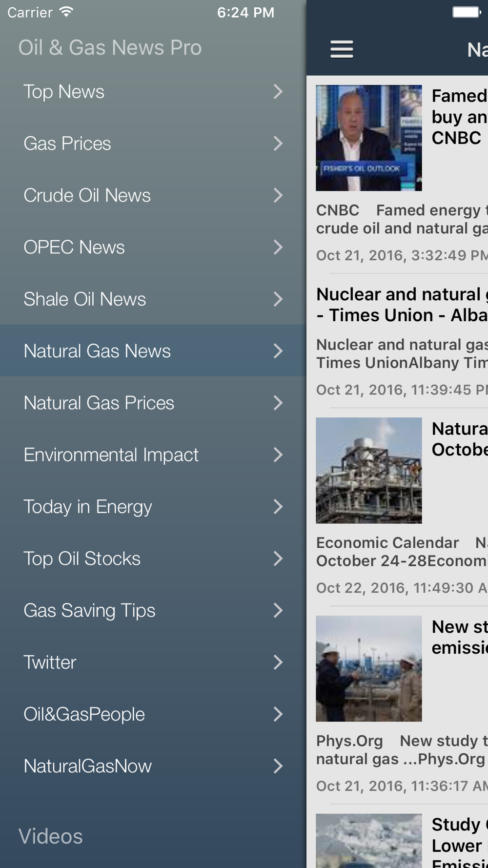
Task: Tap chevron next to Top Oil Stocks
Action: [278, 558]
